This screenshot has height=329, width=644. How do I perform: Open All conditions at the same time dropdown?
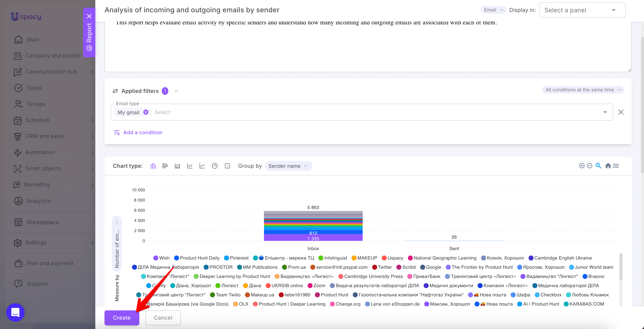click(x=583, y=90)
